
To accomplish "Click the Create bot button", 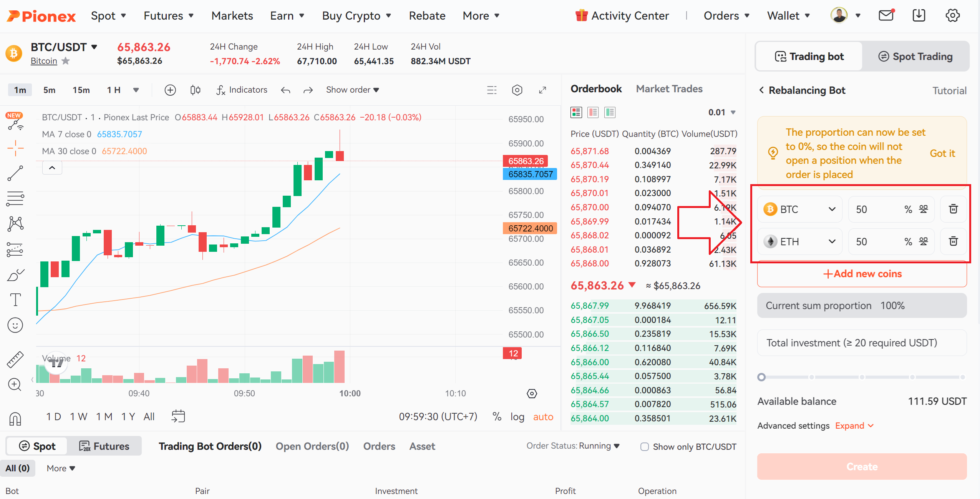I will [862, 466].
